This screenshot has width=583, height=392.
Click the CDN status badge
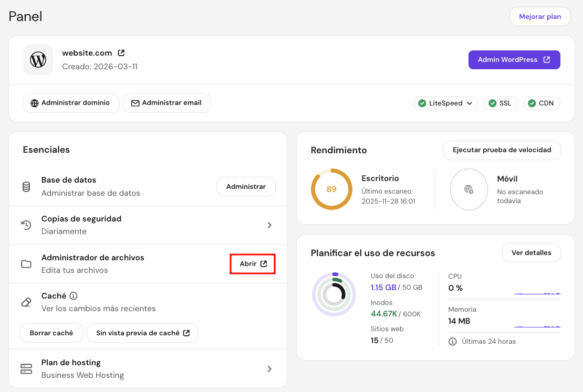click(542, 103)
